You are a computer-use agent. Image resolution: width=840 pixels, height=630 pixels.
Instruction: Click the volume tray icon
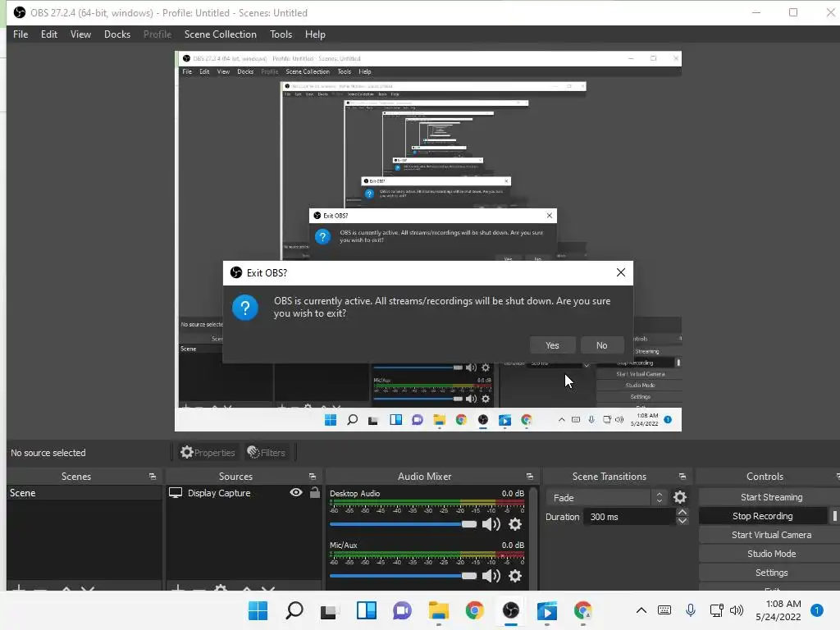click(737, 610)
